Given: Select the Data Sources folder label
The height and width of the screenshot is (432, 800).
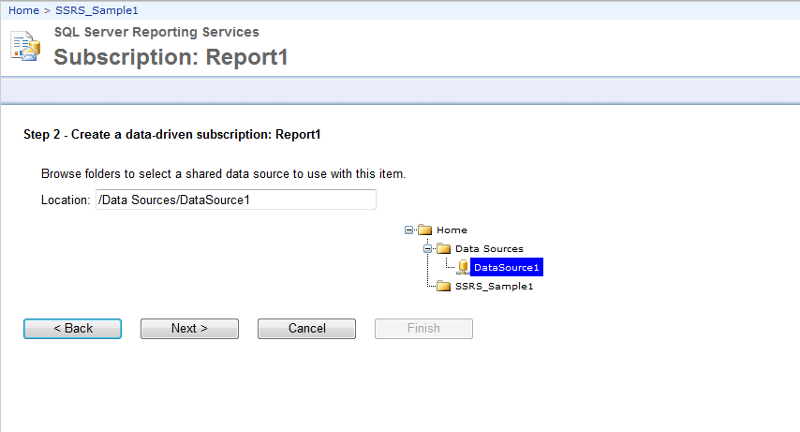Looking at the screenshot, I should click(x=489, y=249).
